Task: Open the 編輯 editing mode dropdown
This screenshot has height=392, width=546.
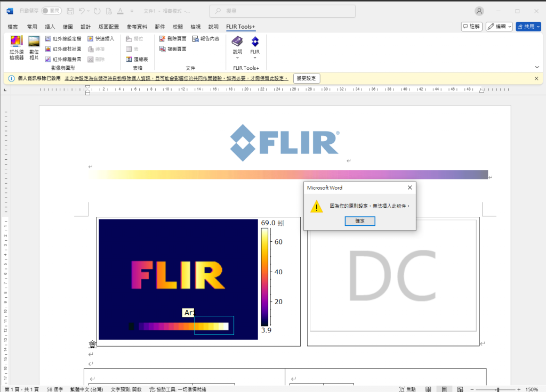Action: click(499, 27)
